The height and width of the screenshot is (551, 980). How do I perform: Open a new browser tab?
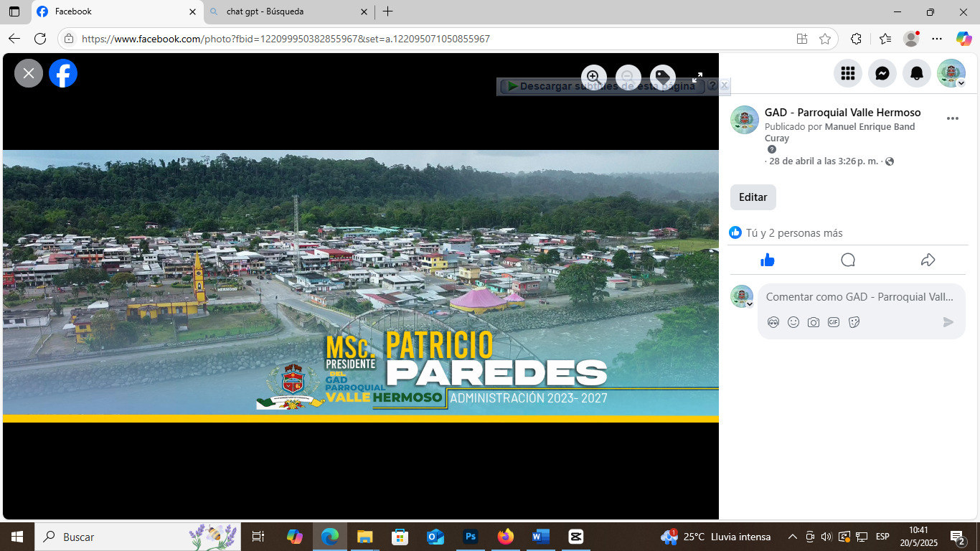click(388, 11)
